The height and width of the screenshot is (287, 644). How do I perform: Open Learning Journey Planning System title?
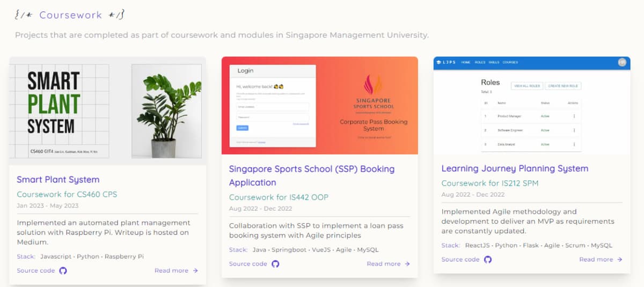[x=514, y=168]
